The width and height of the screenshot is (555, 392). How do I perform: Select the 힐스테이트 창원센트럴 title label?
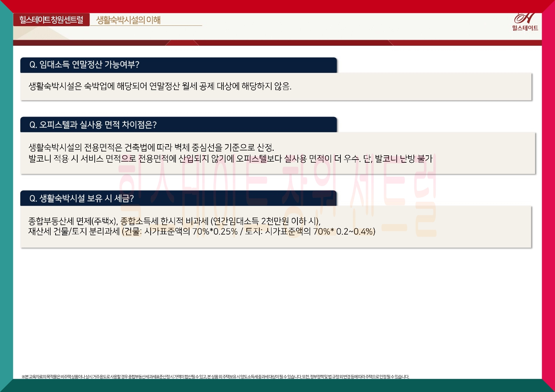[x=51, y=20]
